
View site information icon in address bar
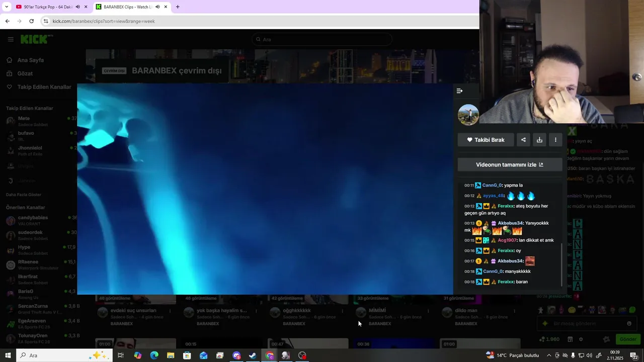coord(46,21)
